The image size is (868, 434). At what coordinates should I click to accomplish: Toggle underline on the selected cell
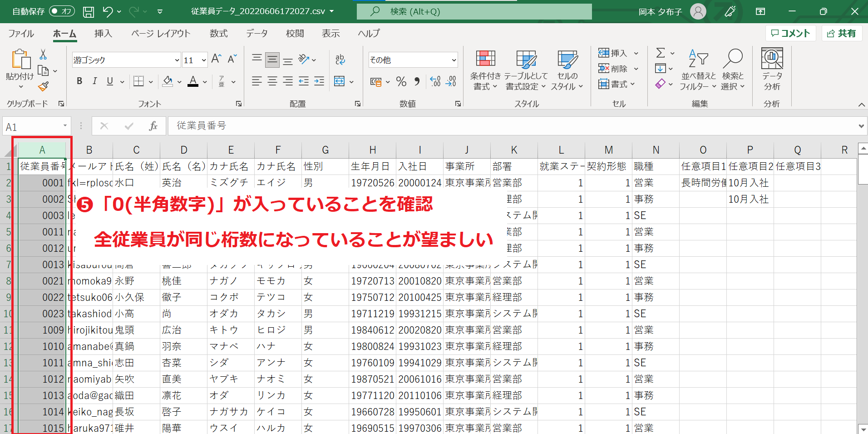(x=109, y=81)
